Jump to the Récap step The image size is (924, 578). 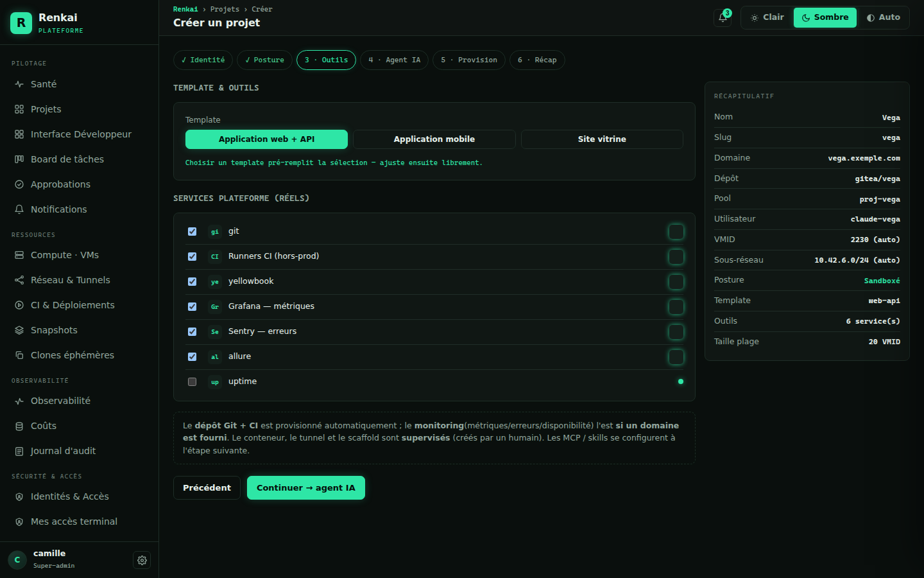point(537,60)
